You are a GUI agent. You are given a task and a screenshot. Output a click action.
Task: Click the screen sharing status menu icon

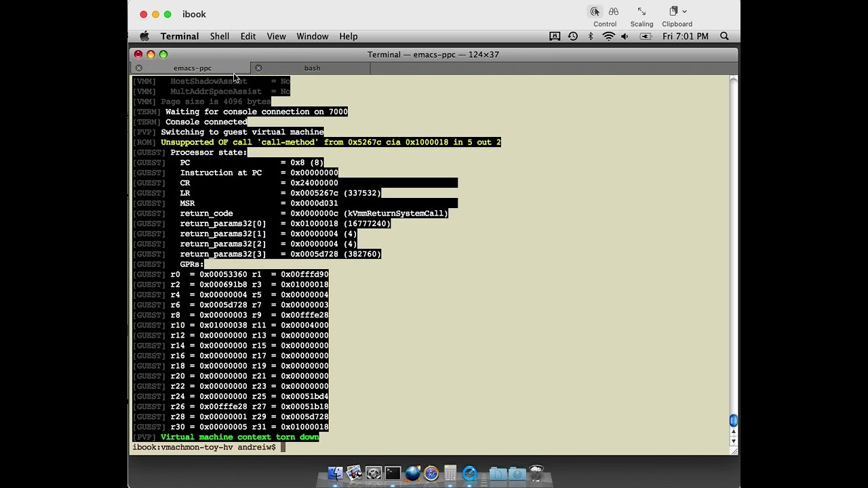[x=555, y=37]
